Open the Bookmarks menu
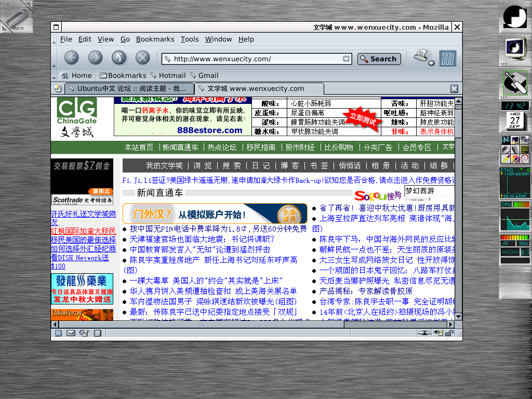Viewport: 532px width, 399px height. tap(155, 39)
